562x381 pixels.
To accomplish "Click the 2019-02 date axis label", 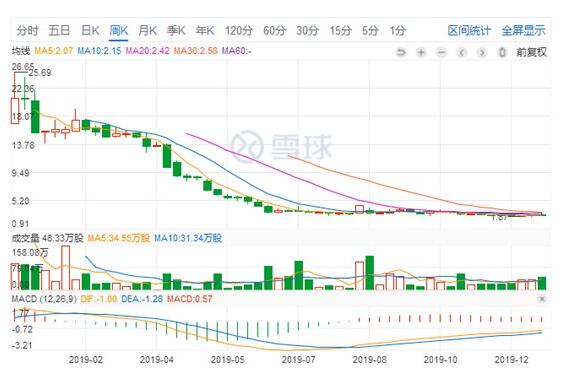I will coord(86,359).
